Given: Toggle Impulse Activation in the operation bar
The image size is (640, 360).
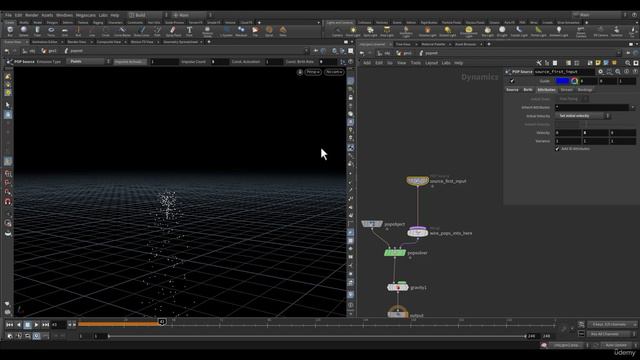Looking at the screenshot, I should (129, 62).
